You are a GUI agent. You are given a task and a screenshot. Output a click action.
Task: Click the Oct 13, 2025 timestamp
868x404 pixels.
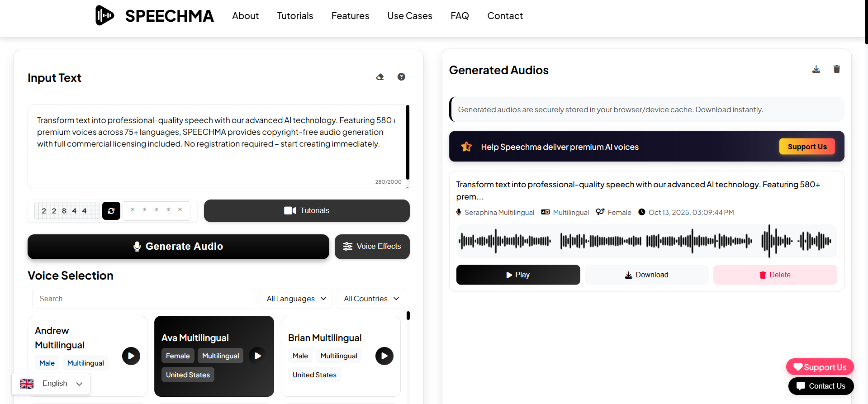pos(691,212)
